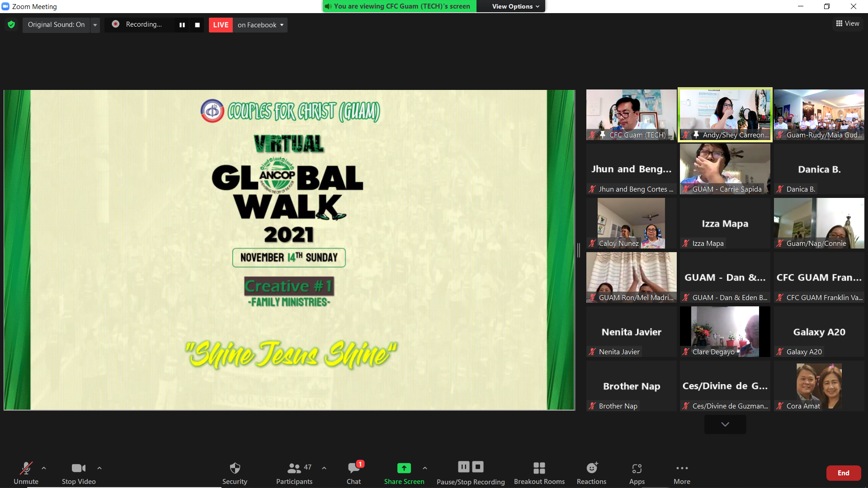Expand the Original Sound dropdown arrow
The width and height of the screenshot is (868, 488).
click(x=95, y=25)
